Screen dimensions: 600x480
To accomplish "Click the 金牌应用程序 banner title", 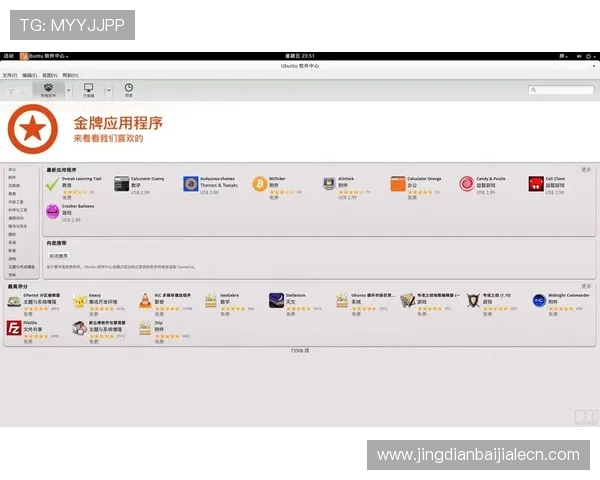I will pyautogui.click(x=118, y=123).
